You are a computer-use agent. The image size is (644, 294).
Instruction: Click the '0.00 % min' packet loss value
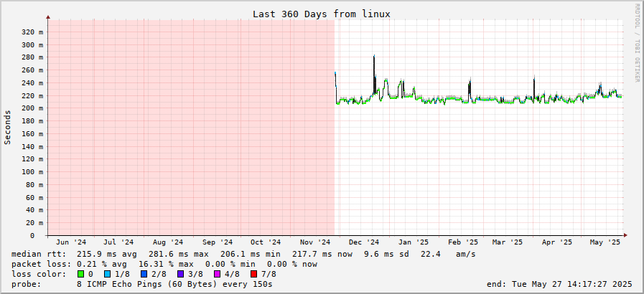click(230, 264)
